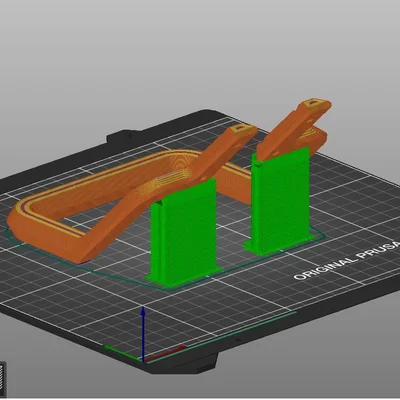
Task: Click the blue Z axis arrow at origin
Action: tap(143, 333)
